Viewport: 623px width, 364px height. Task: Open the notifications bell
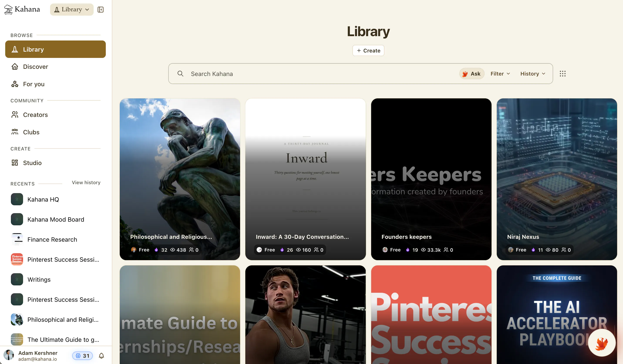click(101, 356)
